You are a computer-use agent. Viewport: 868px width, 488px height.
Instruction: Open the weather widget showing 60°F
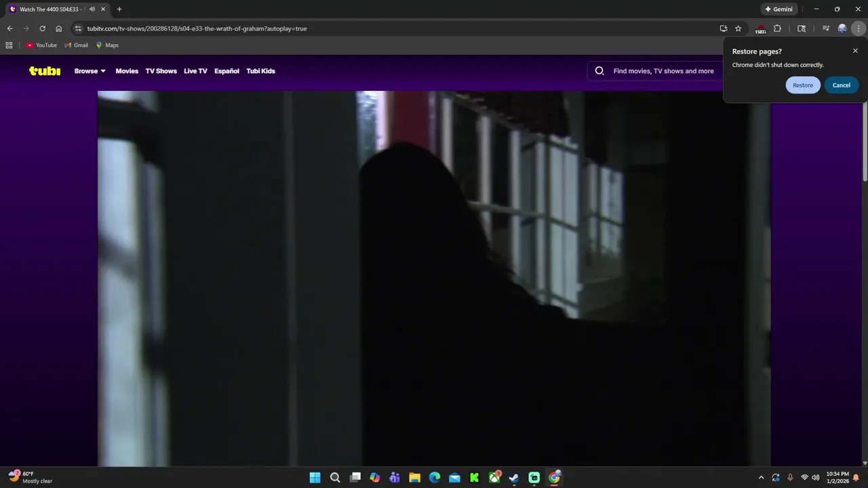coord(31,477)
